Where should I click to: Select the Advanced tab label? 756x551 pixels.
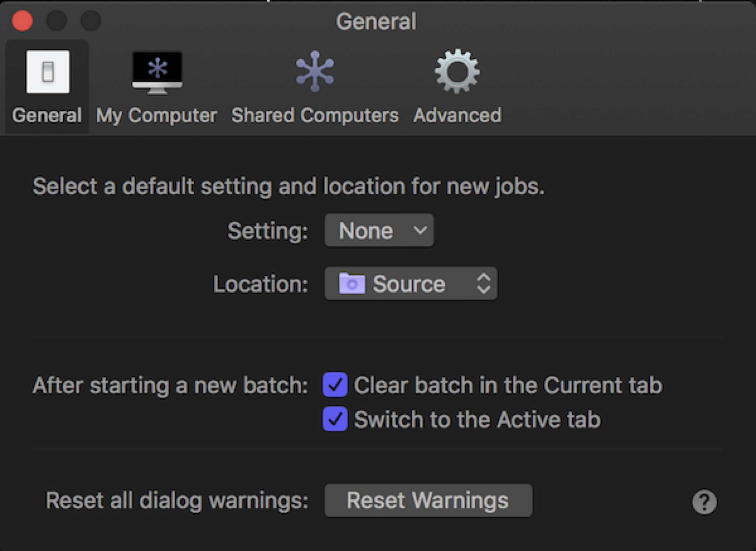click(x=457, y=116)
